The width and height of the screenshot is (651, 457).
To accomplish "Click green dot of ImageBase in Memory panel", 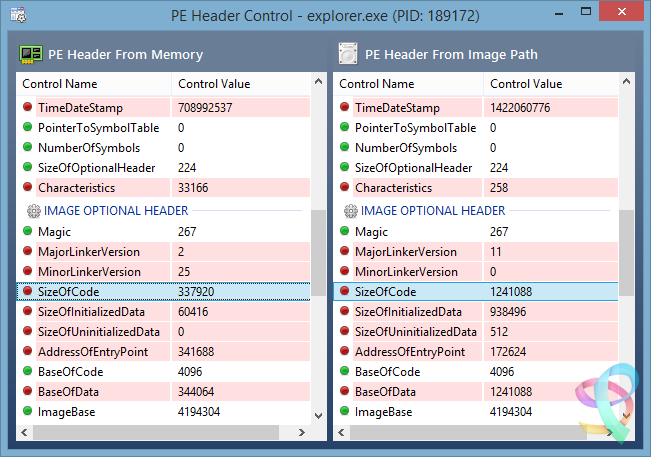I will pos(27,411).
